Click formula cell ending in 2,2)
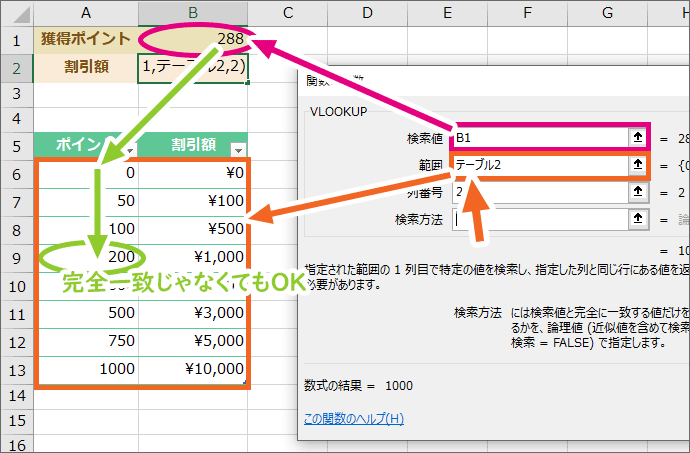 click(x=193, y=68)
